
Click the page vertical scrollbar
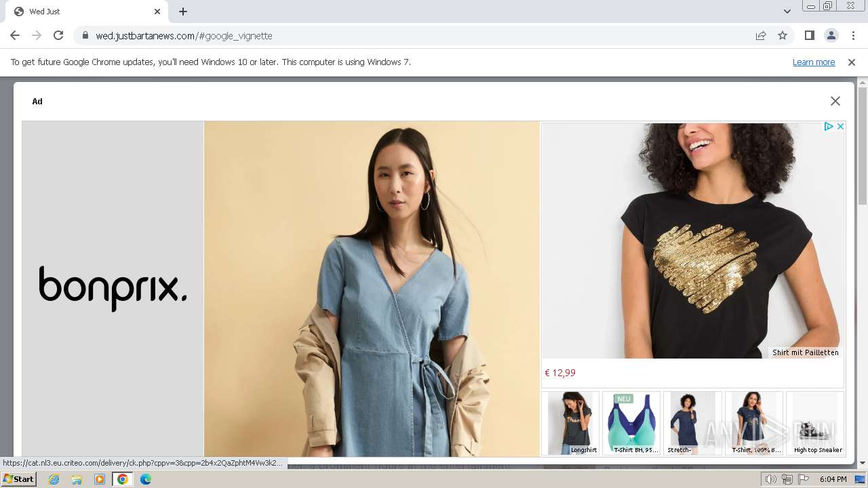(863, 146)
